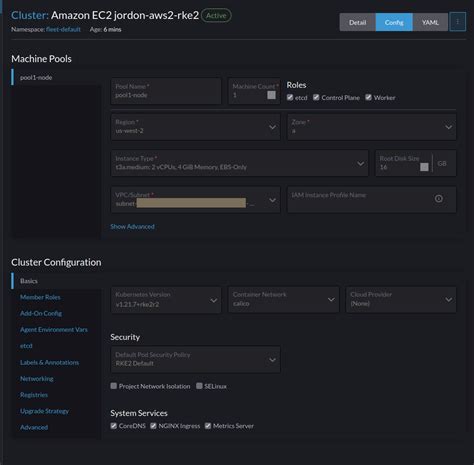This screenshot has height=465, width=474.
Task: Click the Pool Name input field
Action: 166,91
